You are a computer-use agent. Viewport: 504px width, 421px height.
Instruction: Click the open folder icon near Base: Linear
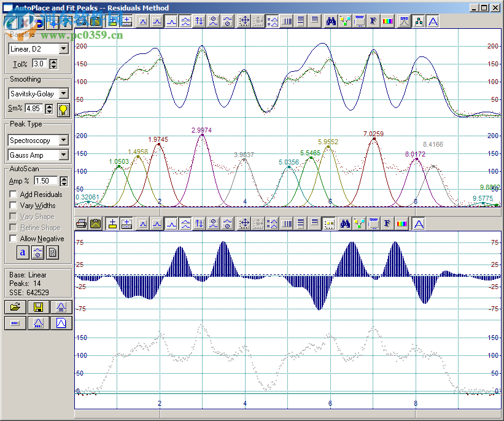[x=15, y=307]
